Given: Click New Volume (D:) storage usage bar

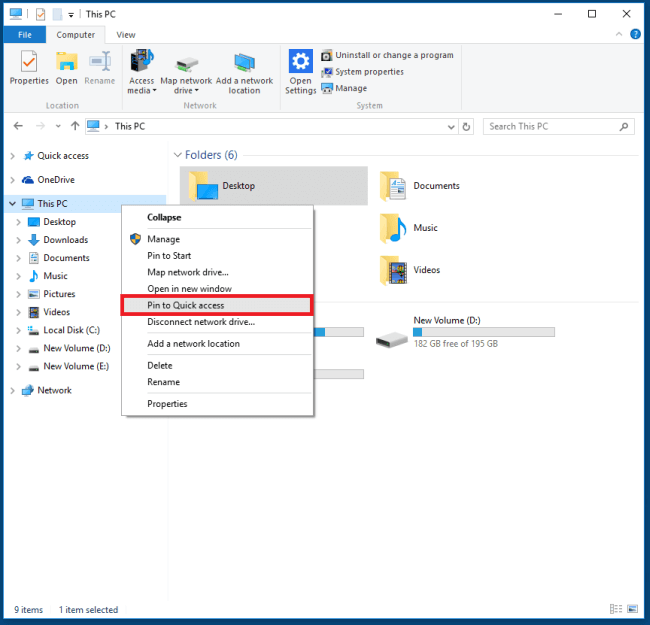Looking at the screenshot, I should (x=484, y=332).
